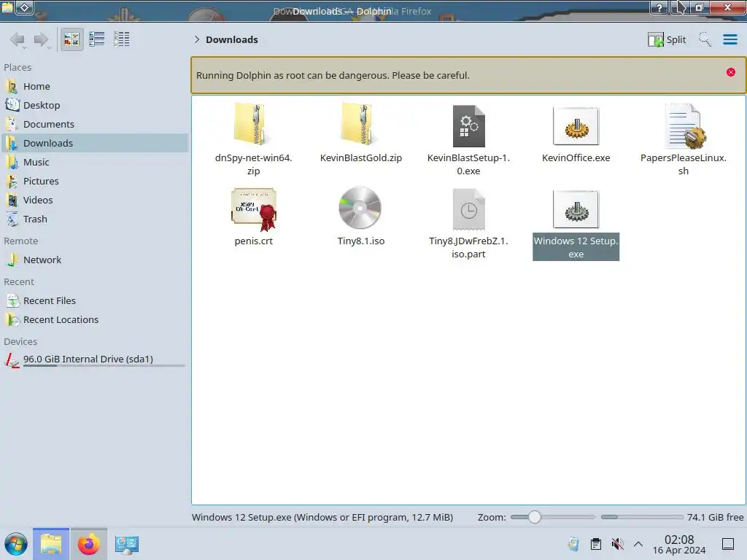Open Music in Places
747x560 pixels.
point(94,163)
